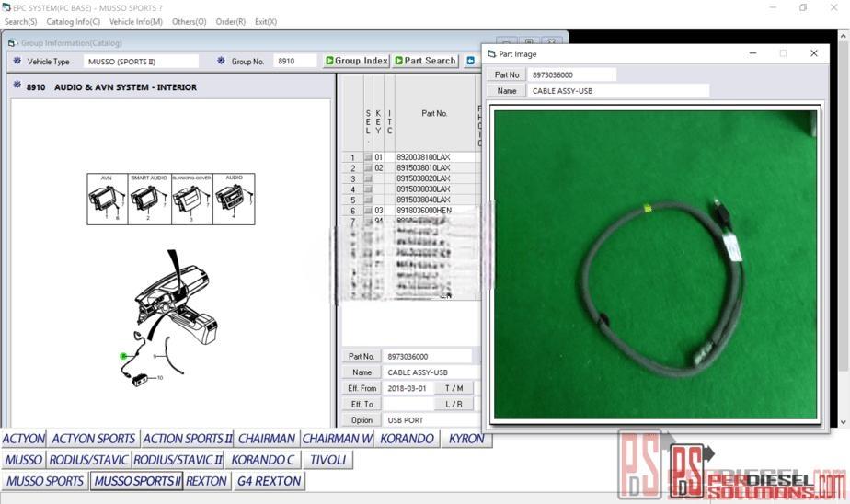Click the T / M label button
This screenshot has width=850, height=504.
[454, 388]
